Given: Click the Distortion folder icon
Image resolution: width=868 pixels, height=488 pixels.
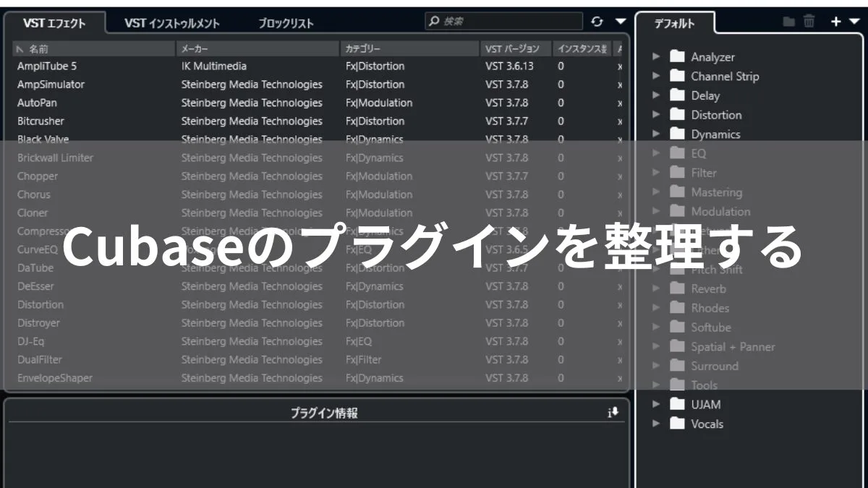Looking at the screenshot, I should coord(677,114).
